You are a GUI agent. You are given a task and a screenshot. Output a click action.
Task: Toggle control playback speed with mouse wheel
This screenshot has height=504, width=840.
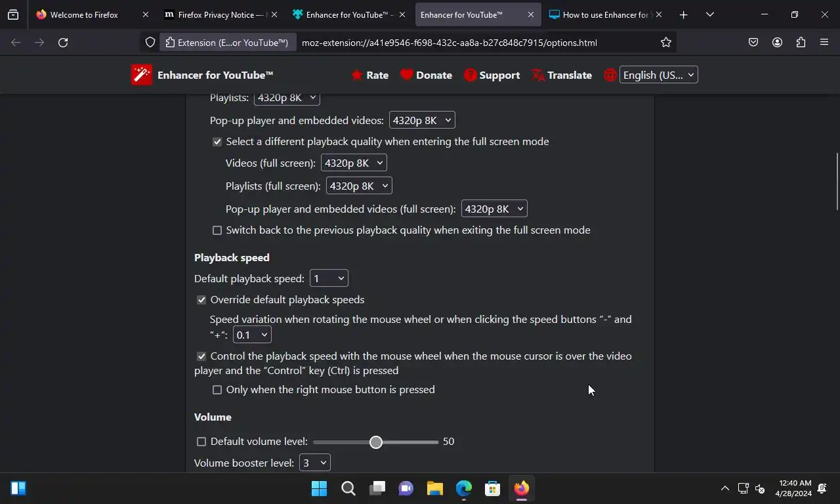tap(201, 356)
